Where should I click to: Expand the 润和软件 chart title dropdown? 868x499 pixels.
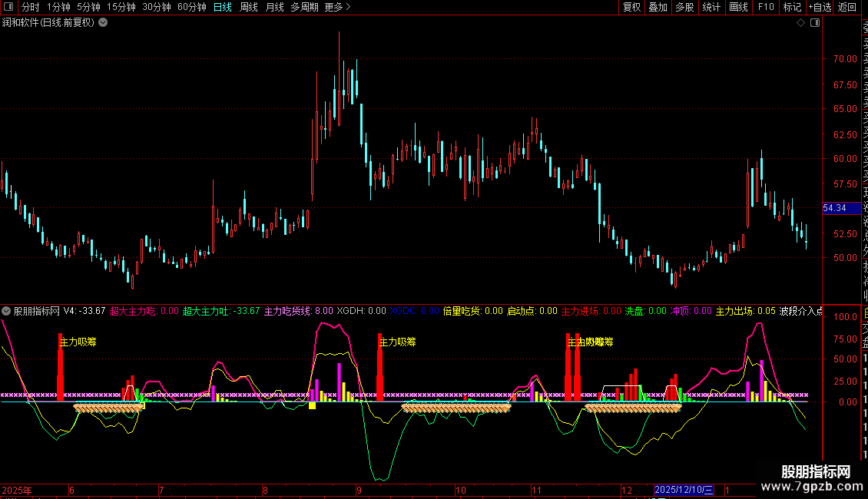[103, 23]
